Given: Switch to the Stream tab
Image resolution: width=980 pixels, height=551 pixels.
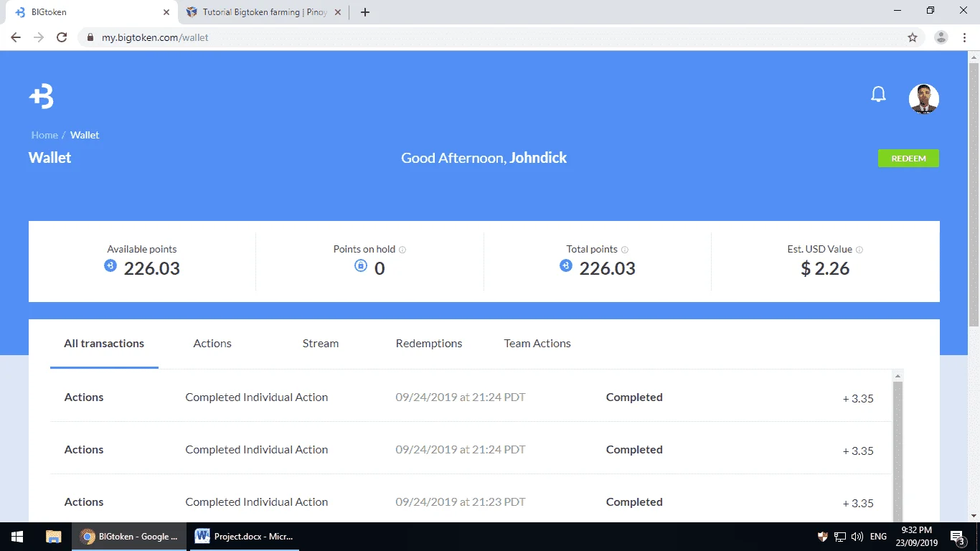Looking at the screenshot, I should tap(321, 344).
